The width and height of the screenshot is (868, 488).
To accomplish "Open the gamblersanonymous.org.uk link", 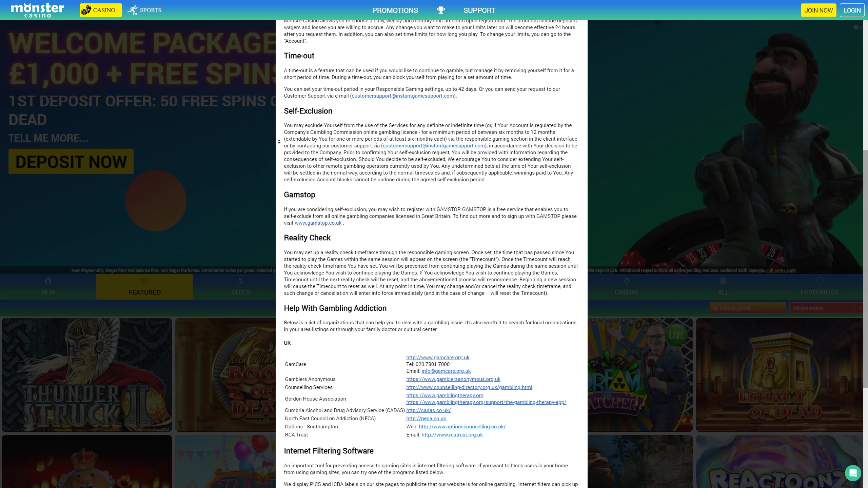I will 453,379.
